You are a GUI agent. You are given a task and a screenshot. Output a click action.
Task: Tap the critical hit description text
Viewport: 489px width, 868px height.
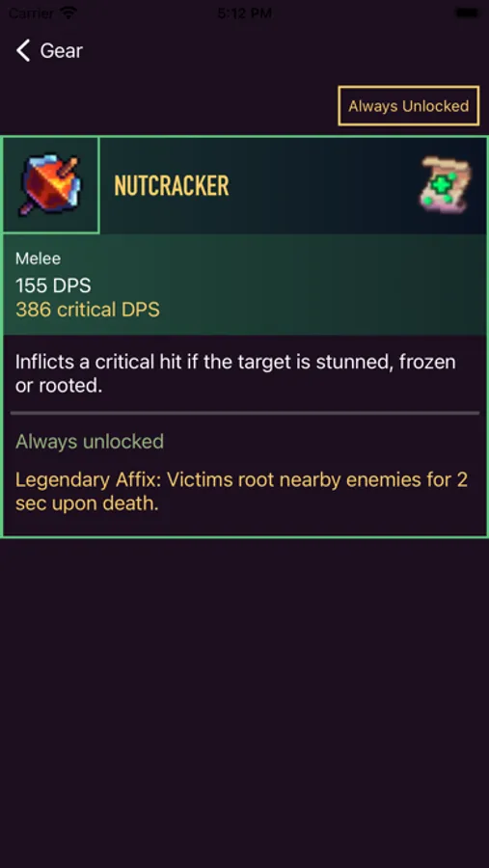pyautogui.click(x=235, y=373)
